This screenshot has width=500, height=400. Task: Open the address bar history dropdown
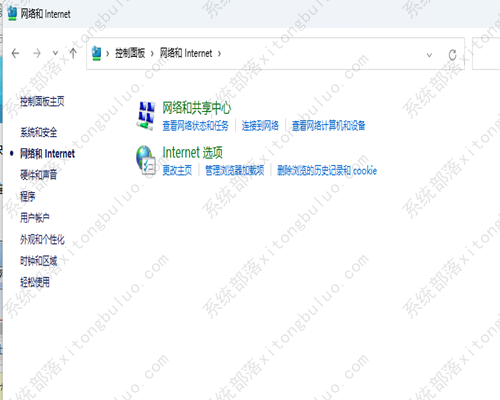point(429,55)
